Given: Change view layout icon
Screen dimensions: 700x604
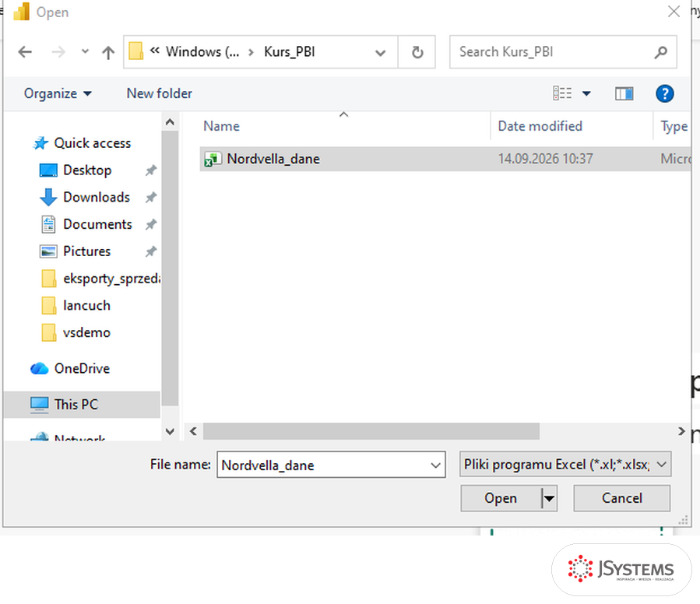Looking at the screenshot, I should pyautogui.click(x=562, y=93).
